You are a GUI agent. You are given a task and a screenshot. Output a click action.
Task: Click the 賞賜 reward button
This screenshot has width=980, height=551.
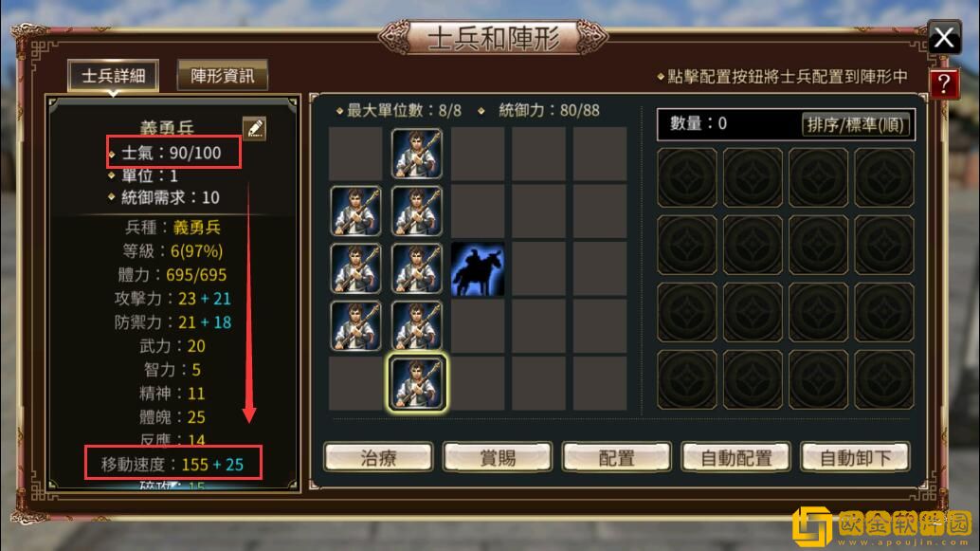point(498,458)
